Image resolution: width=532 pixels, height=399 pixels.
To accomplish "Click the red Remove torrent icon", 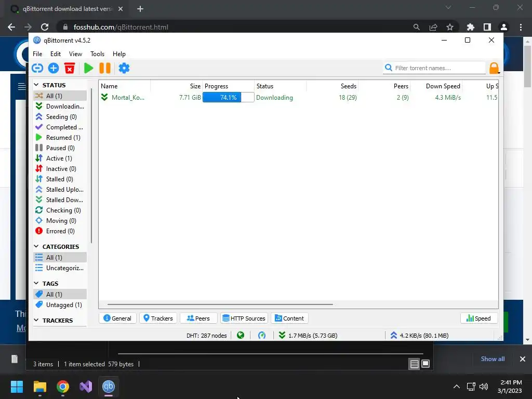I will click(x=70, y=68).
